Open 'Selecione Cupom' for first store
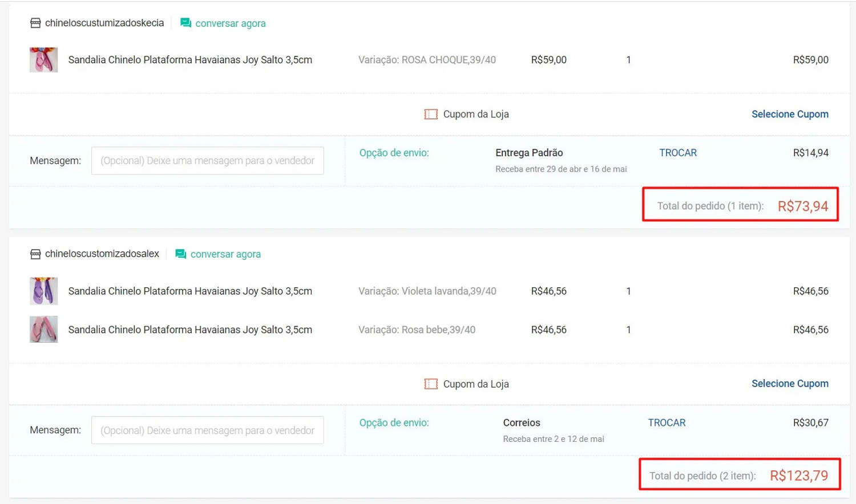The image size is (856, 504). (x=789, y=114)
